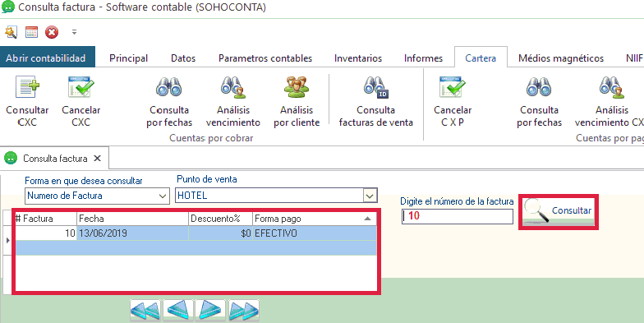Click the invoice number input field
This screenshot has height=323, width=644.
[458, 216]
